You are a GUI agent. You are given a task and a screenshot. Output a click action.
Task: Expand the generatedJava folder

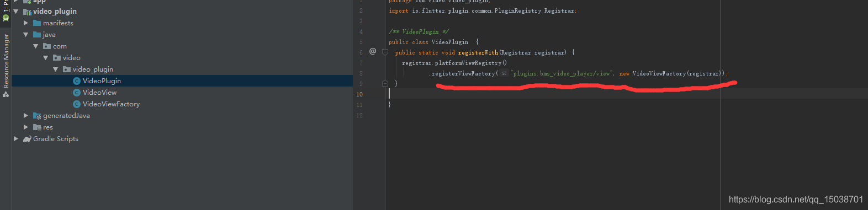pos(26,115)
